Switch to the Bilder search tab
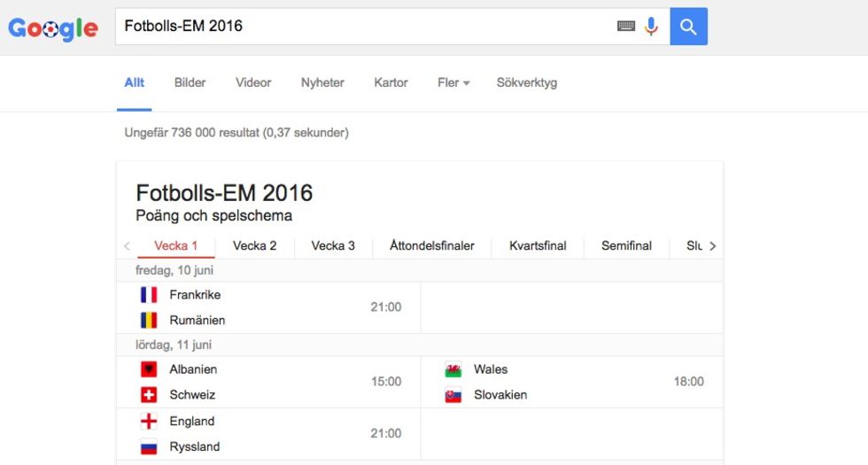 [x=190, y=82]
